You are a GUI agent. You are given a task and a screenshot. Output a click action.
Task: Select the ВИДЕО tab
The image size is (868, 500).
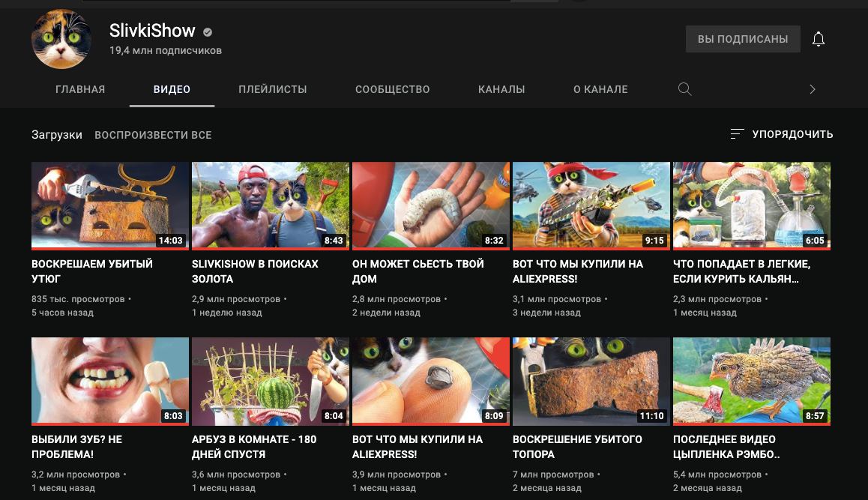pos(172,89)
